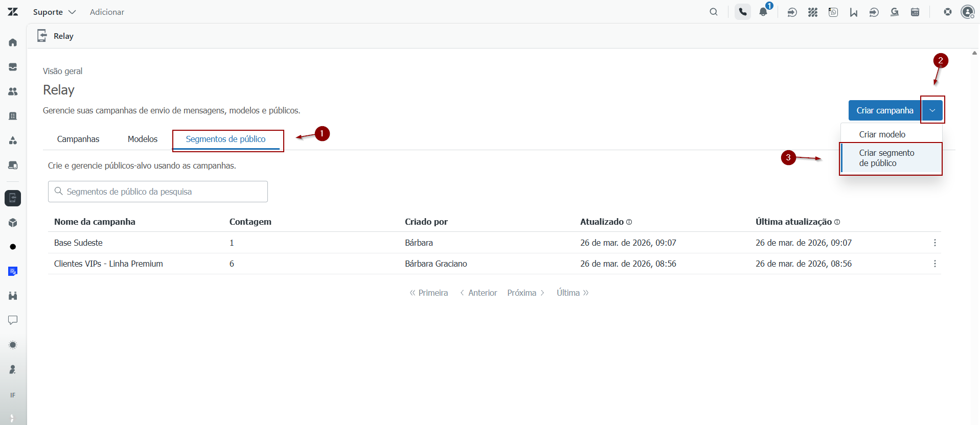This screenshot has width=980, height=425.
Task: Open the calendar app icon in top bar
Action: click(x=915, y=12)
